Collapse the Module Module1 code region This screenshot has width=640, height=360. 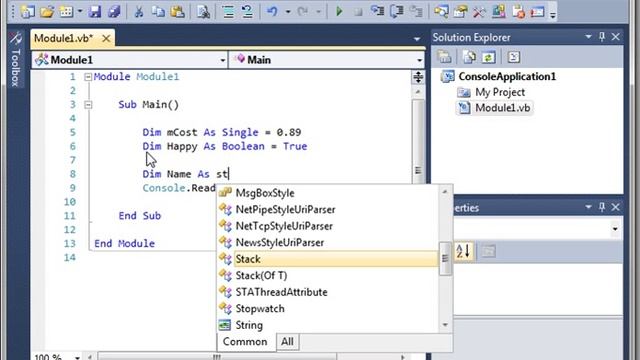(x=88, y=77)
